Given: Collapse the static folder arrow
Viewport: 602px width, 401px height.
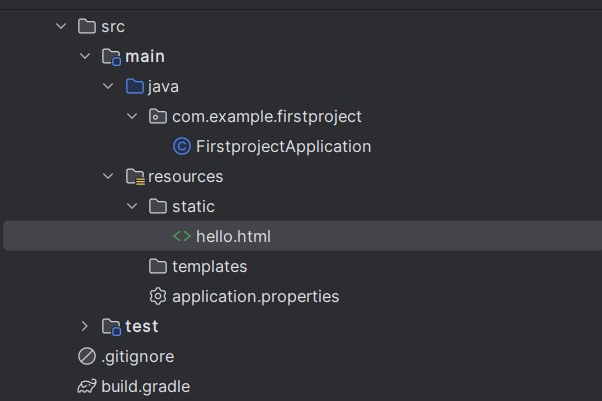Looking at the screenshot, I should click(x=133, y=207).
